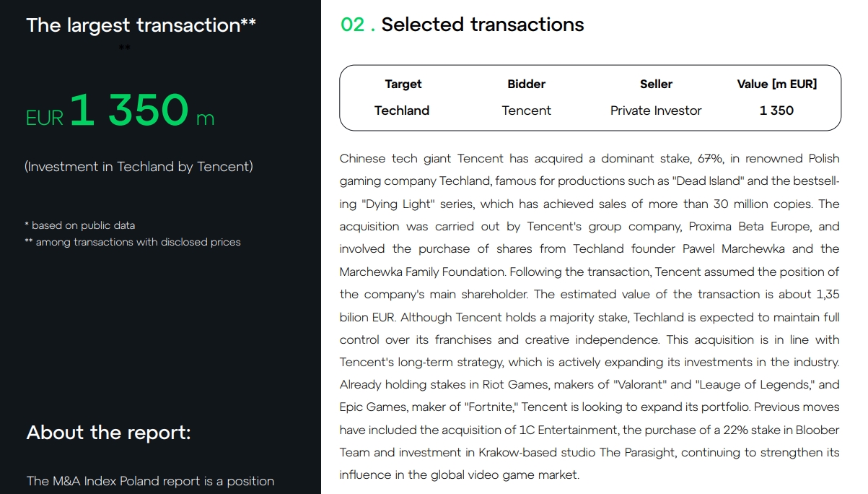Click 'The M&A Index Poland report' sentence
868x494 pixels.
(x=150, y=481)
